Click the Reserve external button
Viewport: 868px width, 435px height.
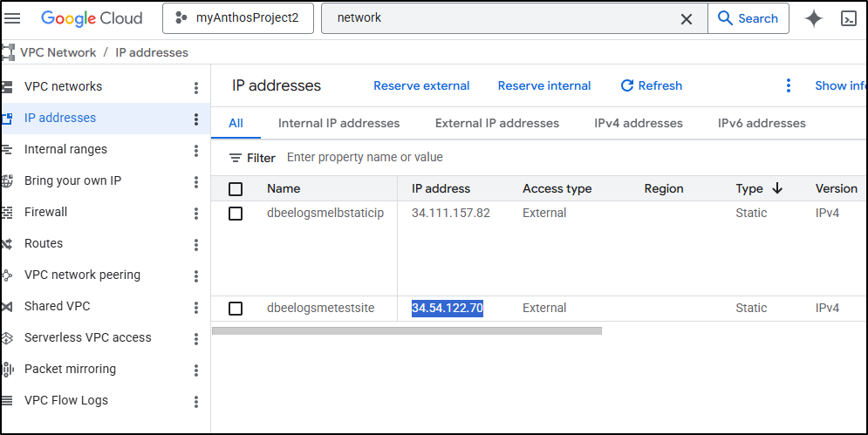coord(421,85)
